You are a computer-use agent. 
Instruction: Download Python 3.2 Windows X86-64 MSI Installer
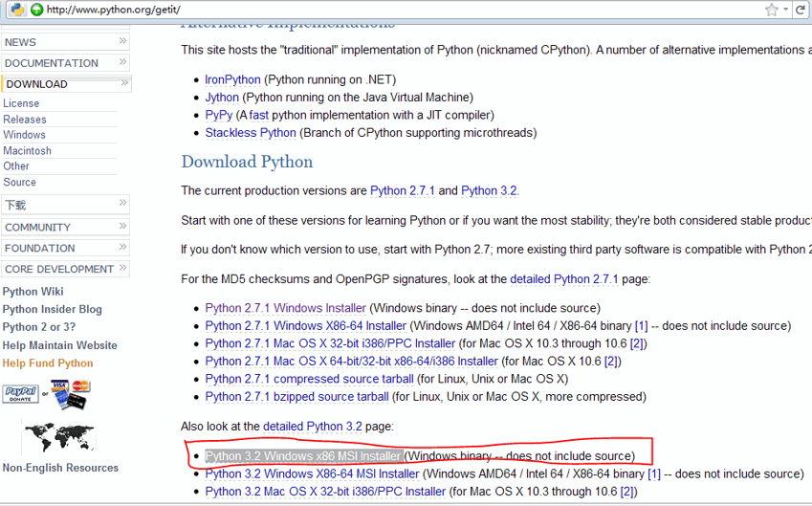click(312, 473)
